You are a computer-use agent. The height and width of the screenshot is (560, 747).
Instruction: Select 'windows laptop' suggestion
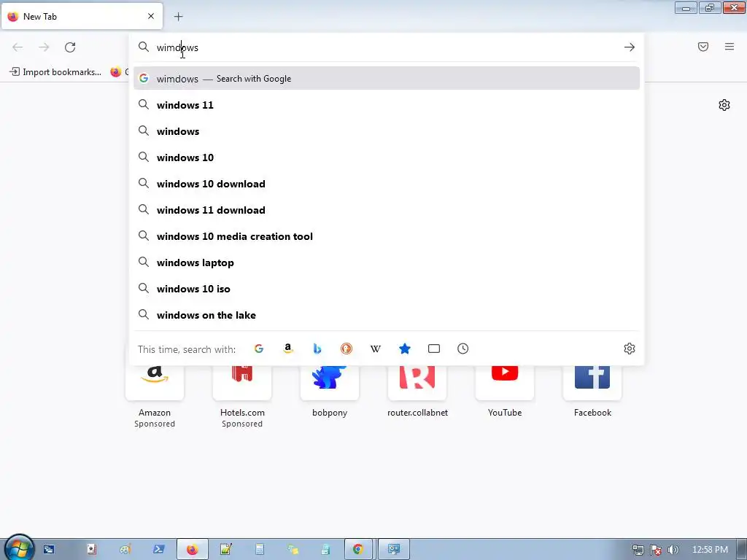click(x=387, y=262)
